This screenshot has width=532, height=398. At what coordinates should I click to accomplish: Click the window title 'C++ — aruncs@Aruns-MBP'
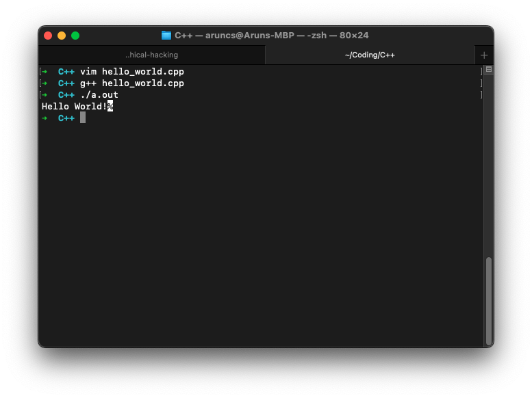234,36
